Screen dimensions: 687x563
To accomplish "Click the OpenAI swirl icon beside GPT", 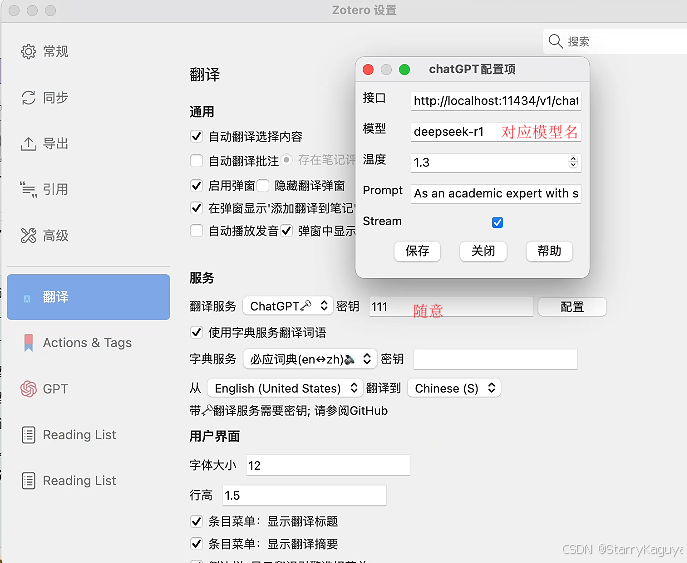I will [28, 389].
